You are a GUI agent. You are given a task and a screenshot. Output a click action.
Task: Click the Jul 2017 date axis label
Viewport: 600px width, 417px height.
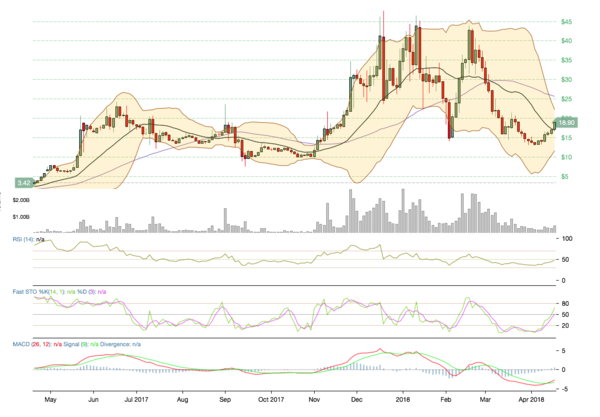click(x=137, y=400)
